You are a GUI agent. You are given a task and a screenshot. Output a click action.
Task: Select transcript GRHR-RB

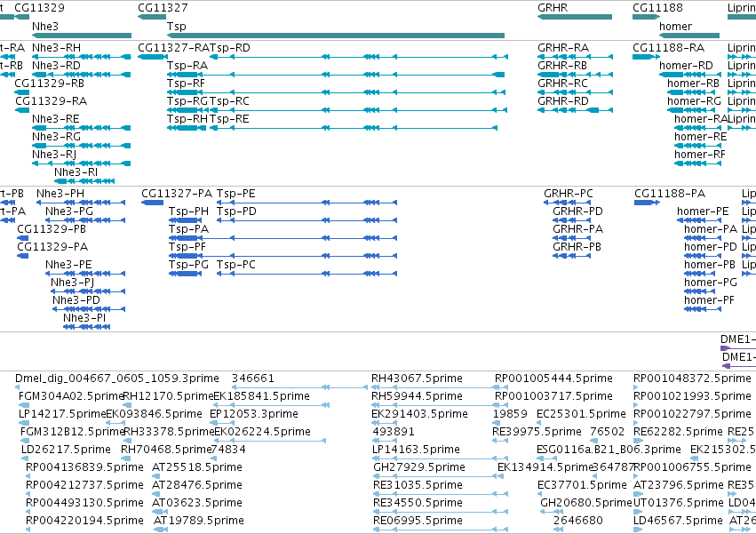(x=575, y=75)
